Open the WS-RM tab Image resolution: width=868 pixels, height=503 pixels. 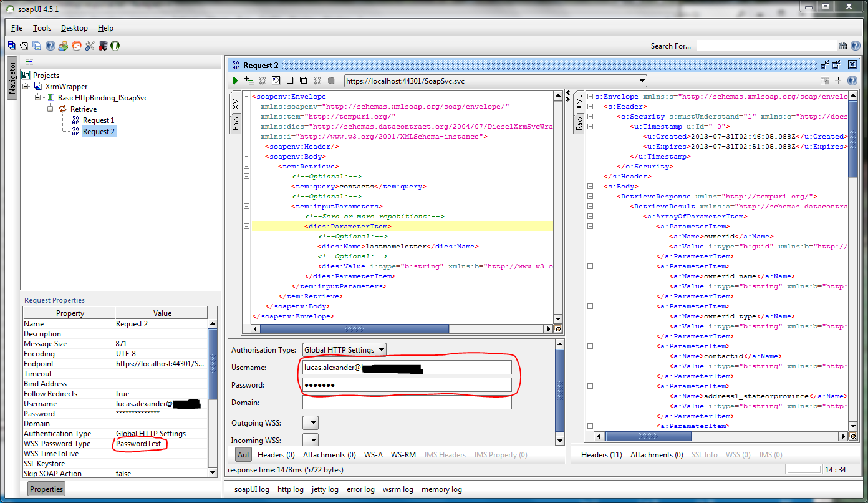point(403,455)
